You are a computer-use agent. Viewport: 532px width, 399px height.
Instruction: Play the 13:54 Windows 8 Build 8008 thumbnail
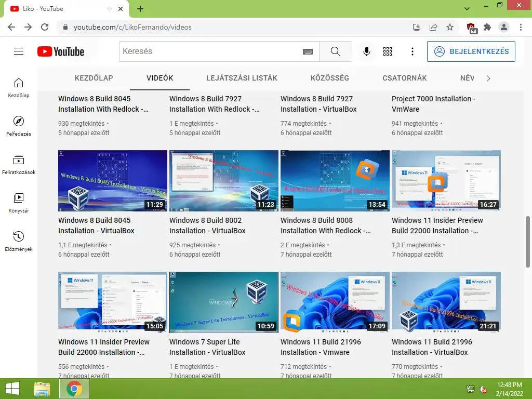[x=335, y=181]
